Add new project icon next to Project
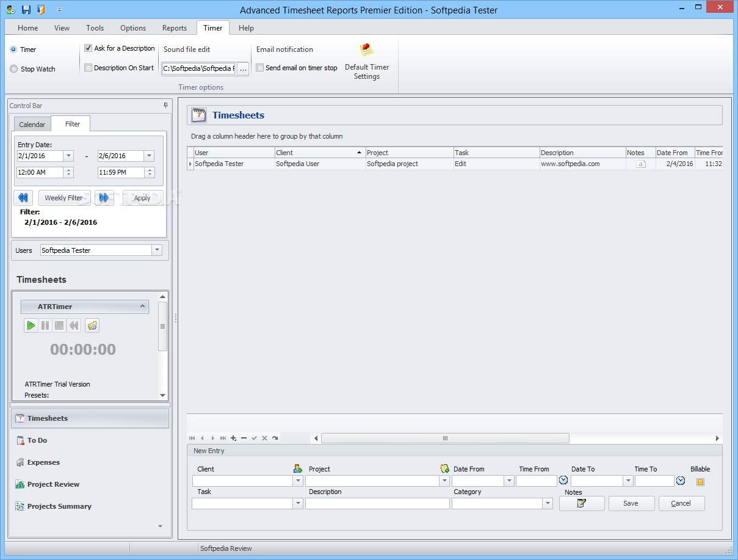This screenshot has height=560, width=738. pos(444,468)
